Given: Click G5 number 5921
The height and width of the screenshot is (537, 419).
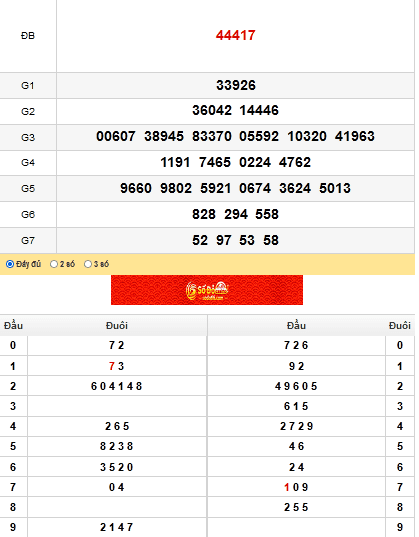Looking at the screenshot, I should pos(215,188).
